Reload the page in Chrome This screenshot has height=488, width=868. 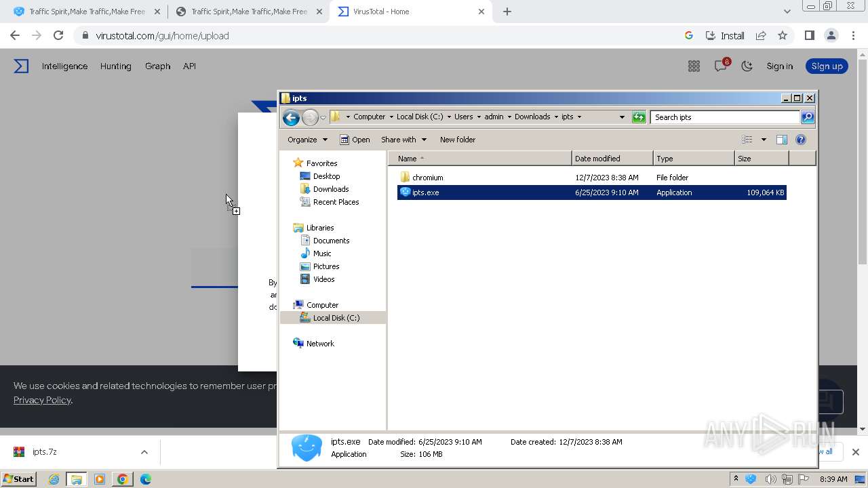click(x=58, y=35)
